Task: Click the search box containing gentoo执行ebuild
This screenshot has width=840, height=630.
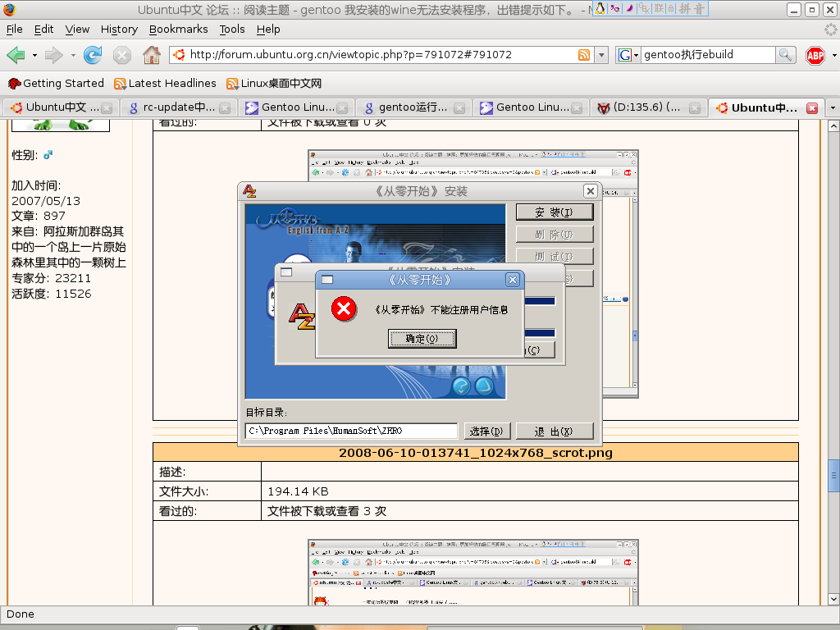Action: [x=708, y=55]
